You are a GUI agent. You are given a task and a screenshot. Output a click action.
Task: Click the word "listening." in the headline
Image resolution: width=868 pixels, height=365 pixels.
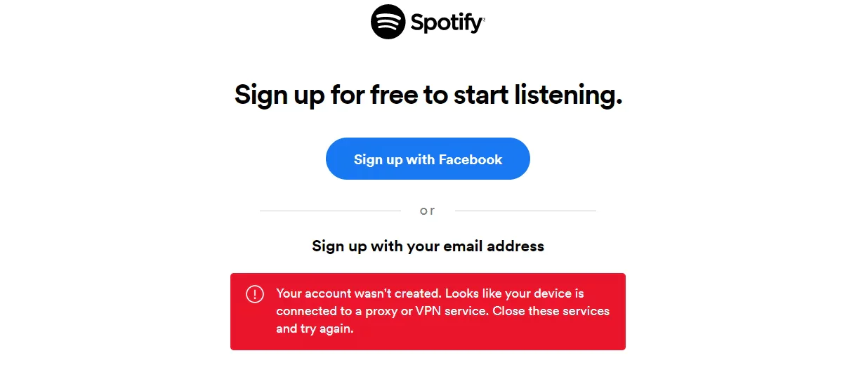pyautogui.click(x=569, y=95)
